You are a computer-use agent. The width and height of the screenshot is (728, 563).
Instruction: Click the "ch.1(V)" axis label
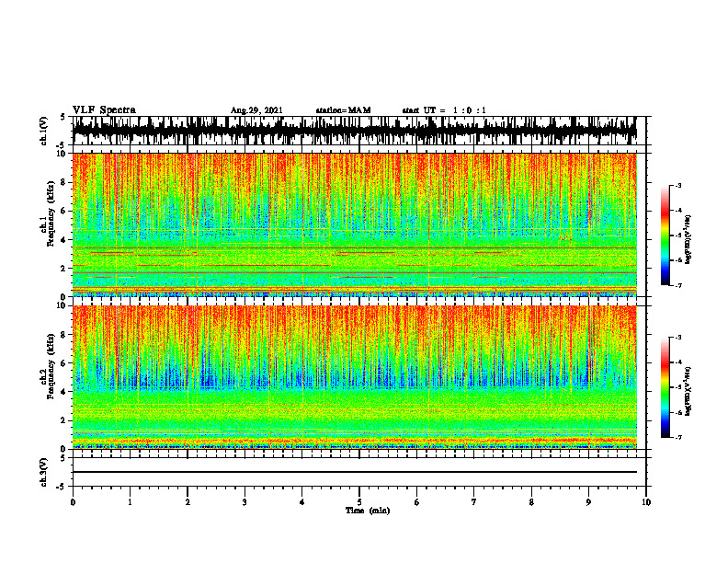[44, 131]
